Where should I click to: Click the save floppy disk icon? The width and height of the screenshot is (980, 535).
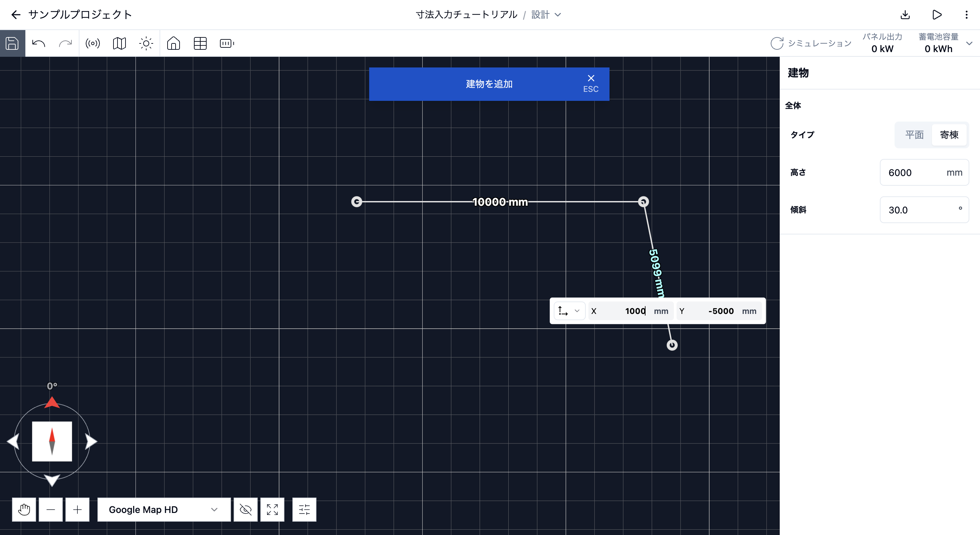12,43
